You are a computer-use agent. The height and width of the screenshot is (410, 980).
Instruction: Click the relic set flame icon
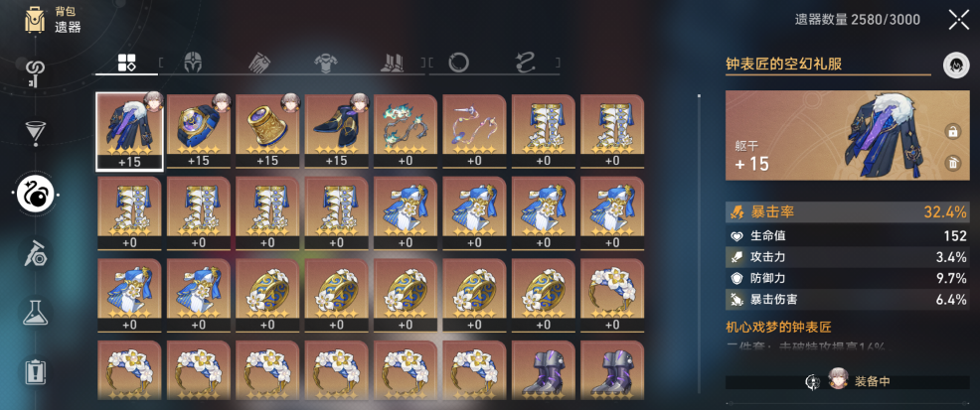[x=956, y=65]
